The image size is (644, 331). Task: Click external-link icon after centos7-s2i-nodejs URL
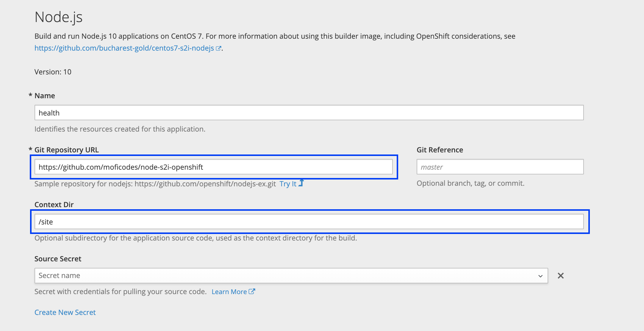[218, 48]
